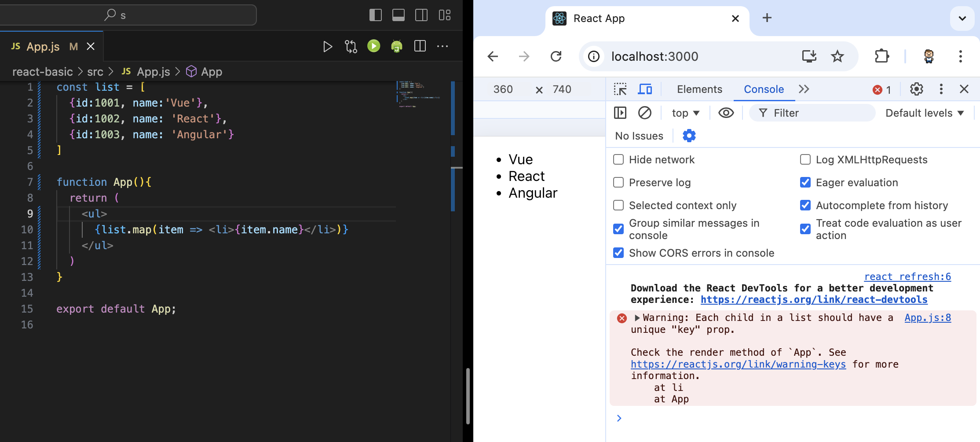
Task: Open the source control changes icon
Action: pyautogui.click(x=351, y=46)
